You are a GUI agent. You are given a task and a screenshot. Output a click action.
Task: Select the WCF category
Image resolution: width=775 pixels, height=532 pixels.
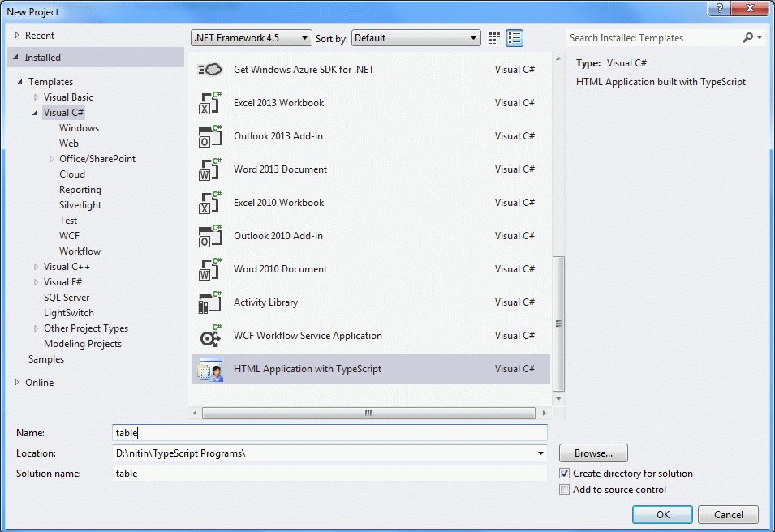pyautogui.click(x=69, y=236)
